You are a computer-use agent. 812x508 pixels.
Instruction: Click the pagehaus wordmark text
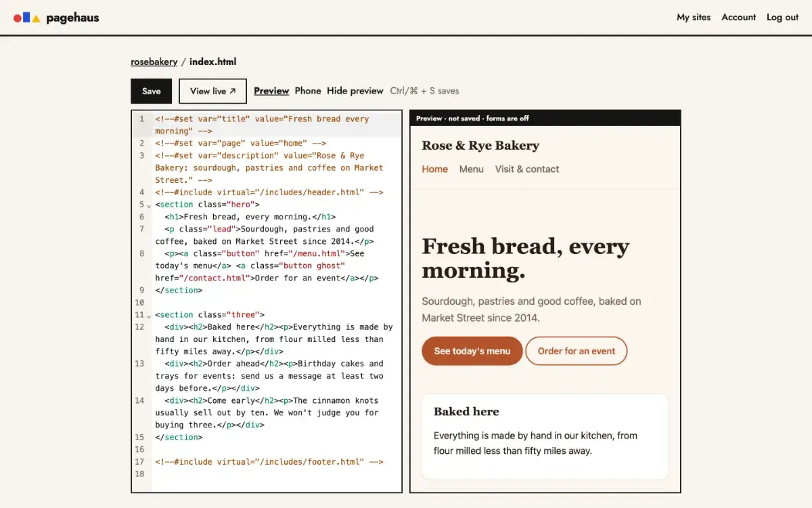72,18
